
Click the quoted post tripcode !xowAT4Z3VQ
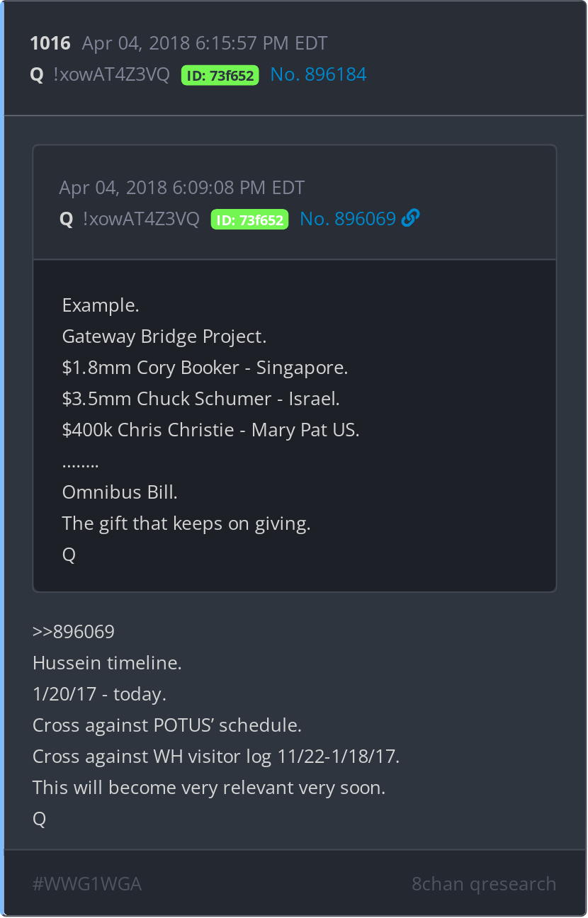tap(141, 220)
